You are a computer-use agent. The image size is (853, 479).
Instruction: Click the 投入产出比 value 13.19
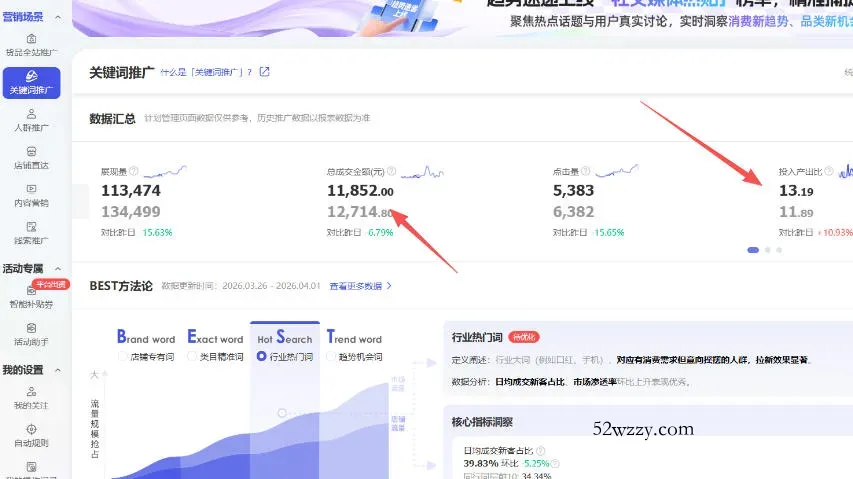[796, 191]
